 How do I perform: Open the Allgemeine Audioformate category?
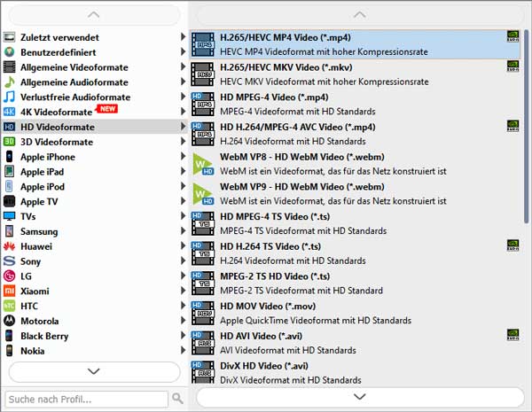coord(95,82)
